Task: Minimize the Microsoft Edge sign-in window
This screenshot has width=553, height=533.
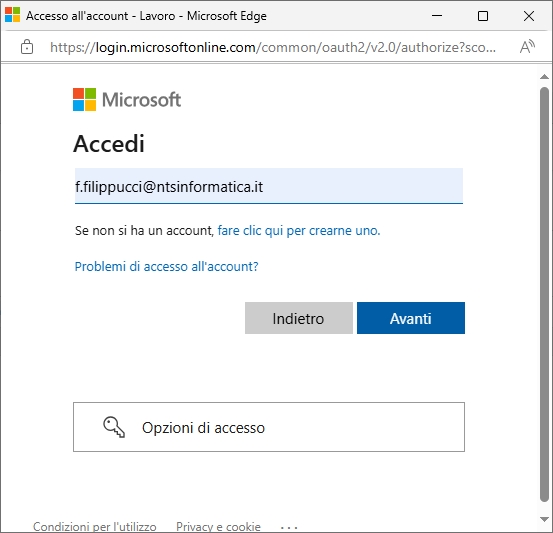Action: click(x=437, y=16)
